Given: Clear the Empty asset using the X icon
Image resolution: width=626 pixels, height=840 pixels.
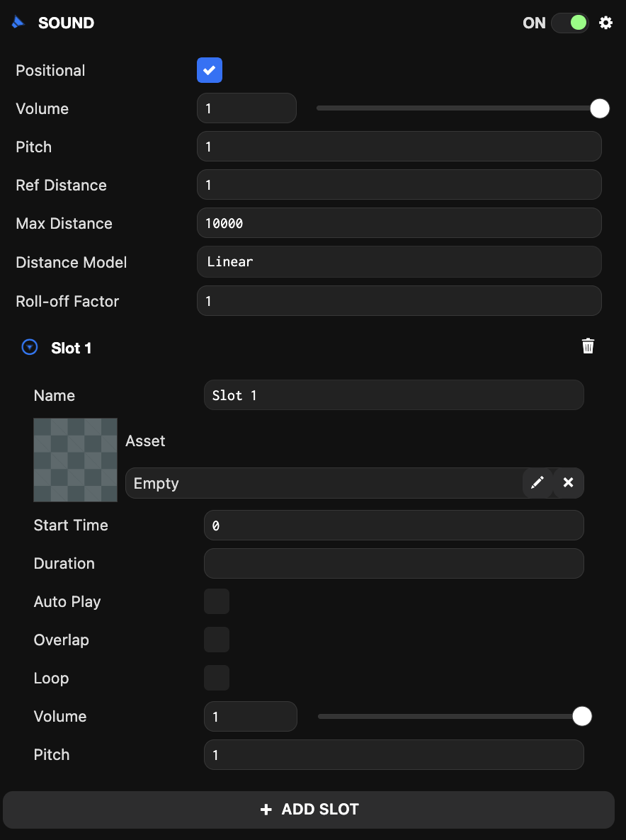Looking at the screenshot, I should click(x=568, y=482).
